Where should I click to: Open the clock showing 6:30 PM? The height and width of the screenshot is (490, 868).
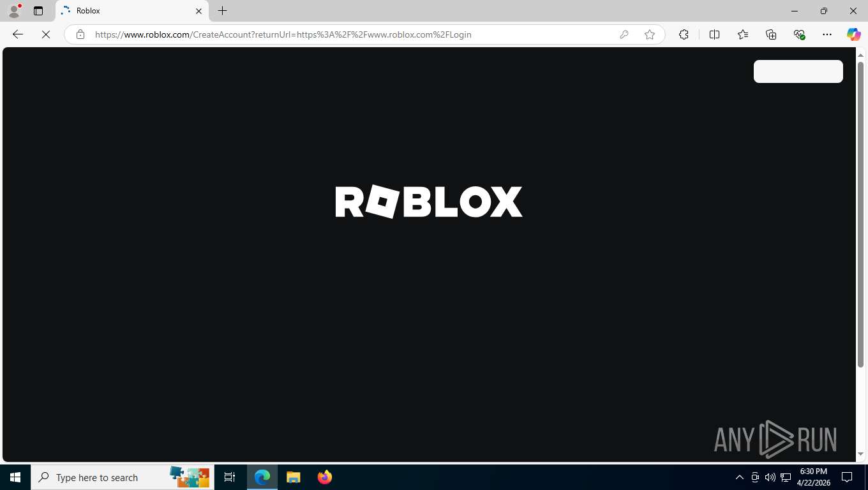(813, 477)
